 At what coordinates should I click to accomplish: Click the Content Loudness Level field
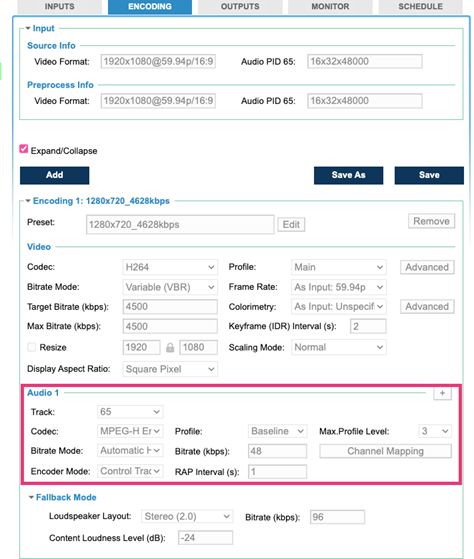point(205,538)
